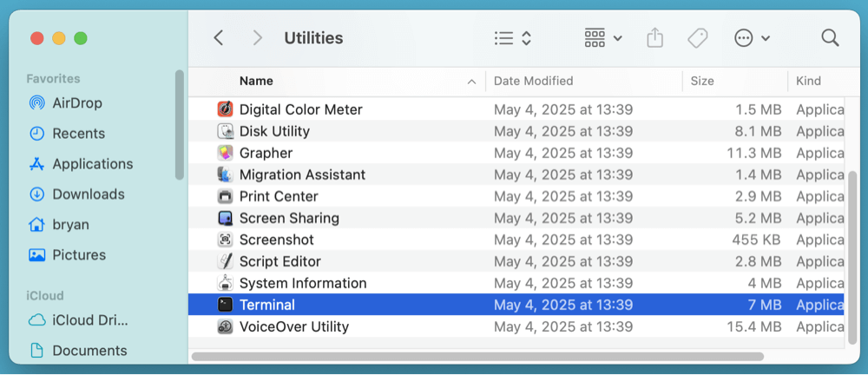Click the sidebar vertical scrollbar

click(x=180, y=125)
